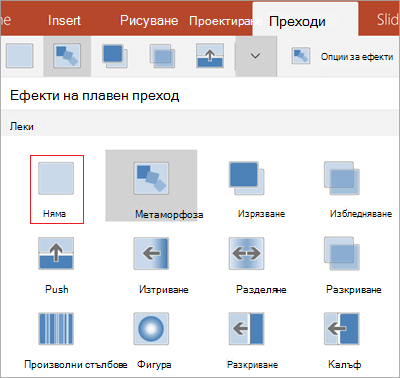Click the Fade transition in the ribbon strip

click(162, 56)
